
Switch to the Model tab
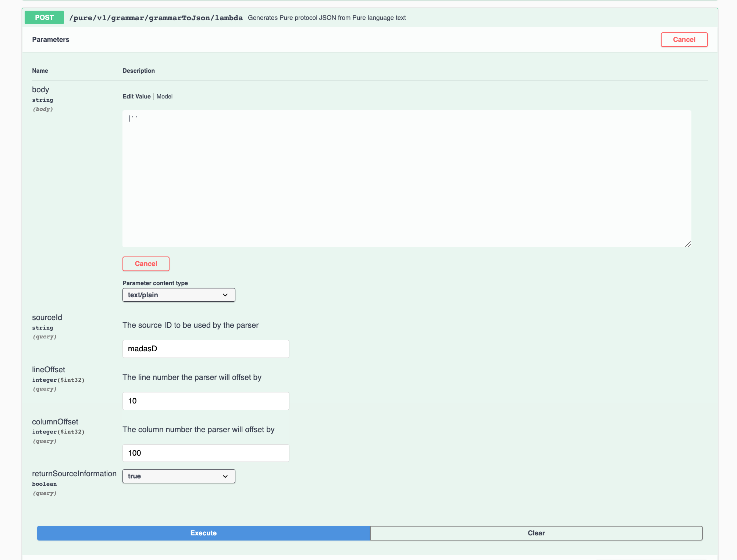coord(164,96)
